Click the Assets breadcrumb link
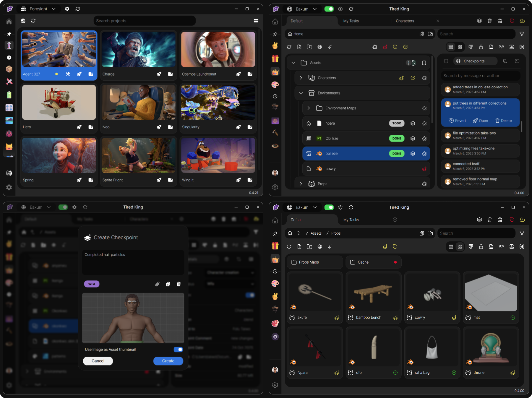 [x=316, y=233]
